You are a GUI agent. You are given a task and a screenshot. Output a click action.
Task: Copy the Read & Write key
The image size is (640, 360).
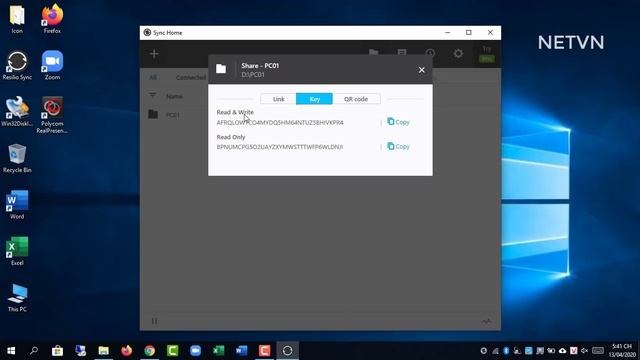[398, 122]
